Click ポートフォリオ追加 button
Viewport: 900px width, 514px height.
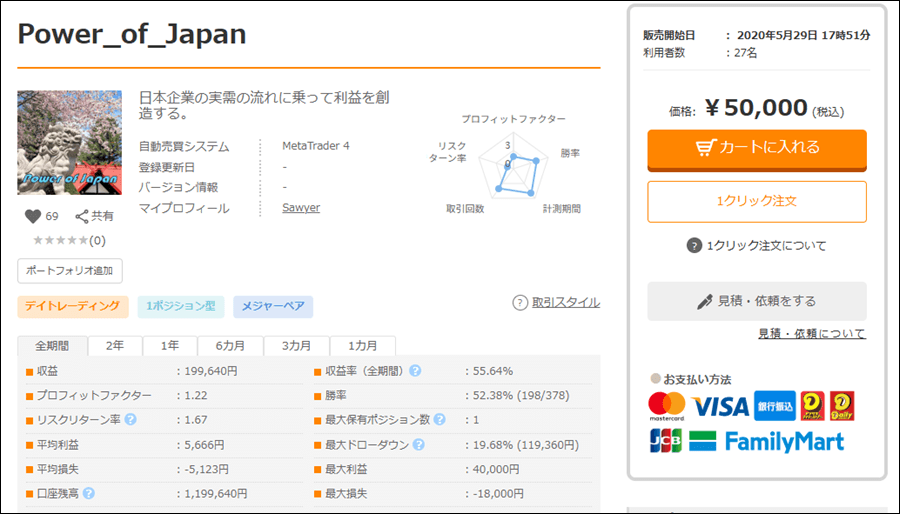pos(70,271)
